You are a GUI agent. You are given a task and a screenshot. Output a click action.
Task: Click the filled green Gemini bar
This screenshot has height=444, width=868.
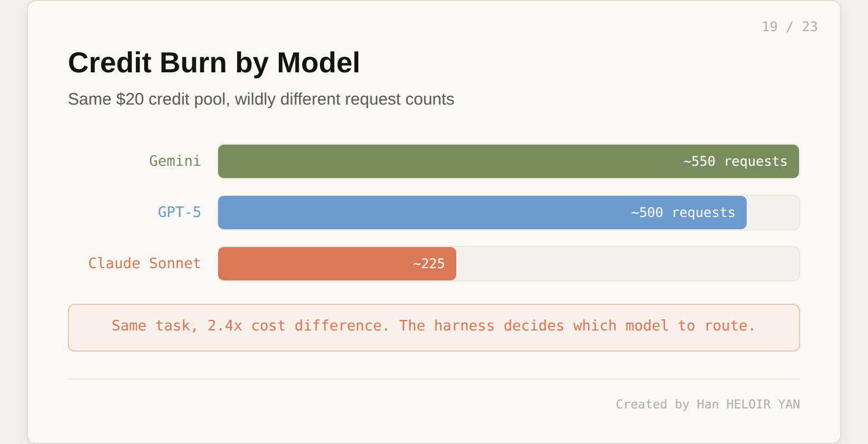coord(445,161)
